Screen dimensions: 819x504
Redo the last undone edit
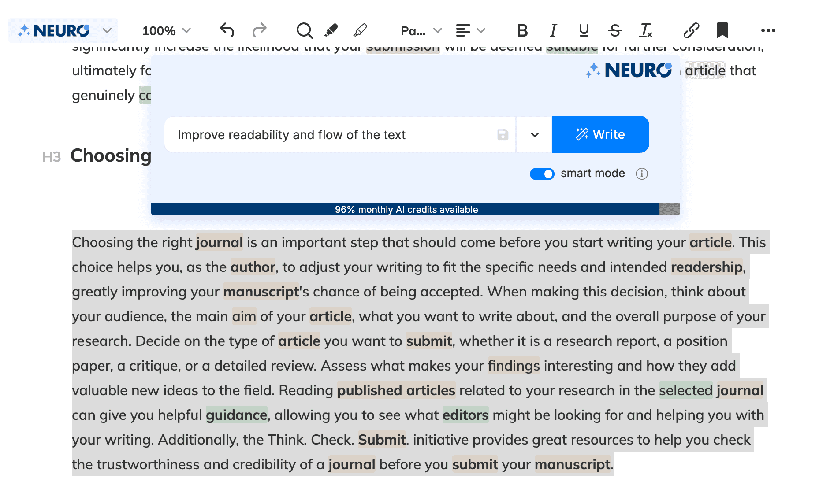coord(260,30)
